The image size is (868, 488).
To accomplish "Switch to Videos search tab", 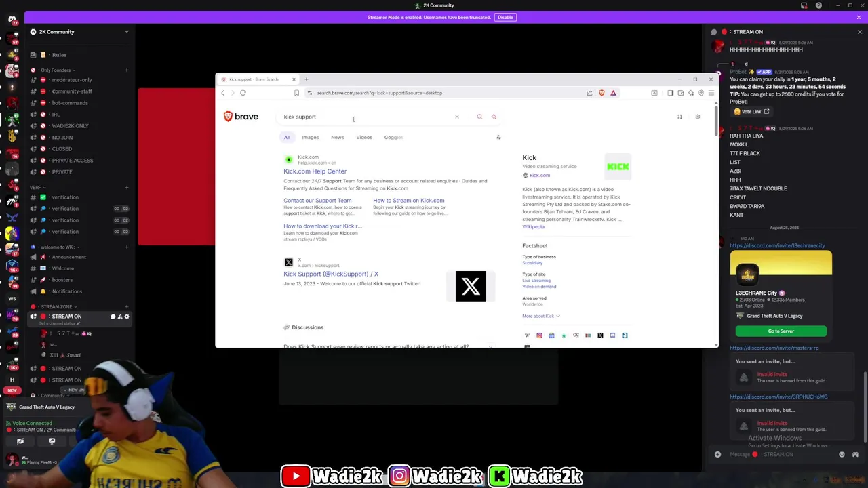I will pyautogui.click(x=364, y=137).
